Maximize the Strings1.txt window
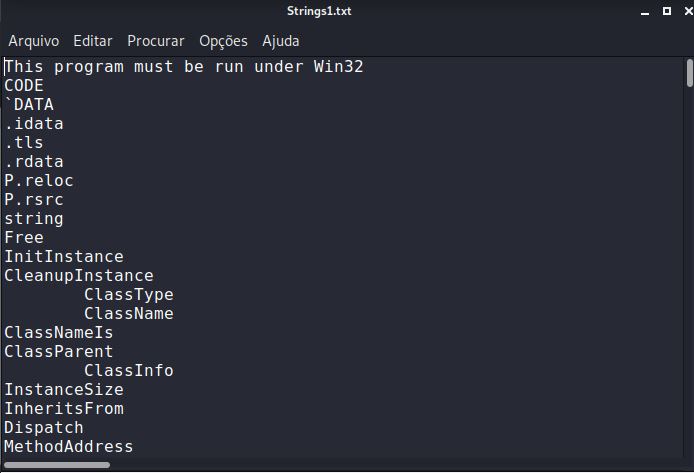Viewport: 694px width, 473px height. (x=666, y=12)
